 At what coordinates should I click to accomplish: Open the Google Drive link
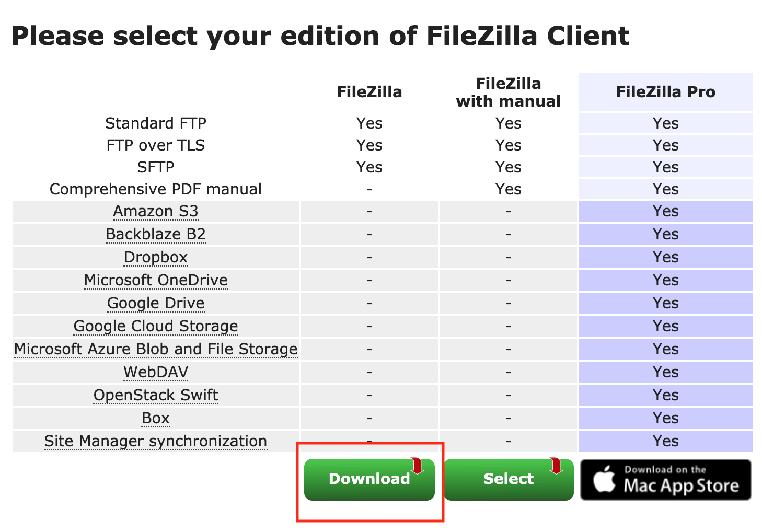(x=155, y=303)
